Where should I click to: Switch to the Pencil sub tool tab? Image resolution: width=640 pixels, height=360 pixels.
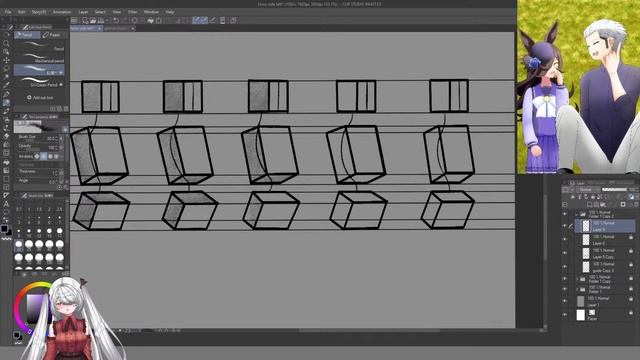[x=27, y=35]
